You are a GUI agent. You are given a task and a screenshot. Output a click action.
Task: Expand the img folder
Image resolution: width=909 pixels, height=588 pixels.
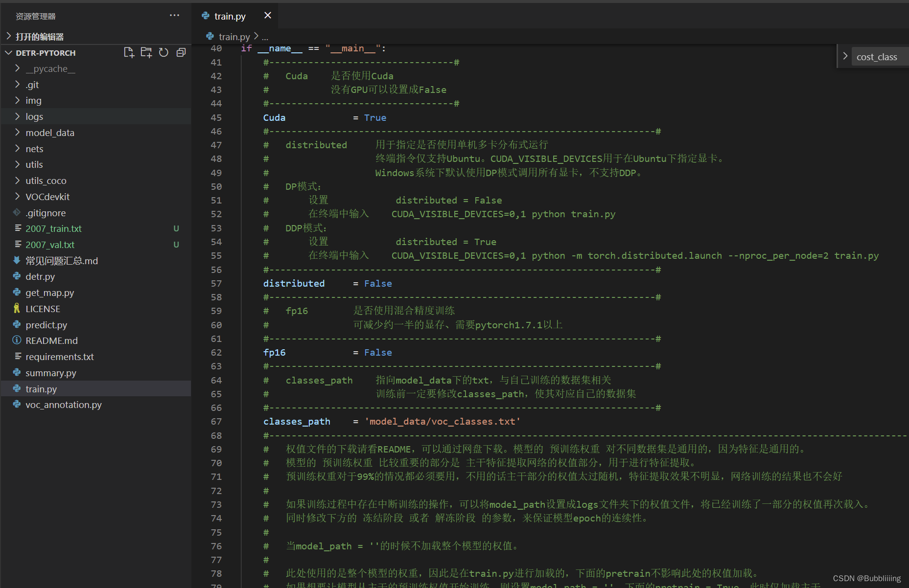tap(95, 100)
